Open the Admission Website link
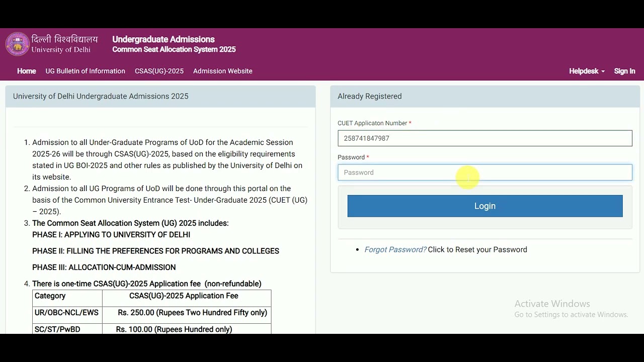644x362 pixels. point(223,71)
